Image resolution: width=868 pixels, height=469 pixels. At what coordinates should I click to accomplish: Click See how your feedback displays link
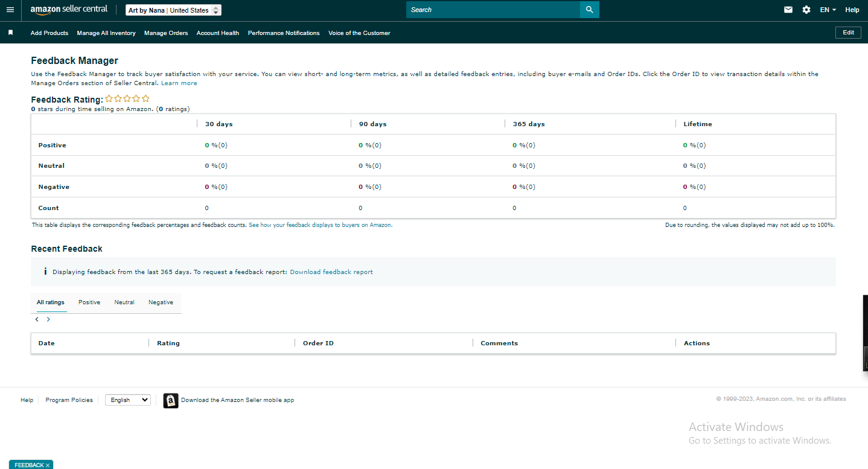tap(321, 225)
